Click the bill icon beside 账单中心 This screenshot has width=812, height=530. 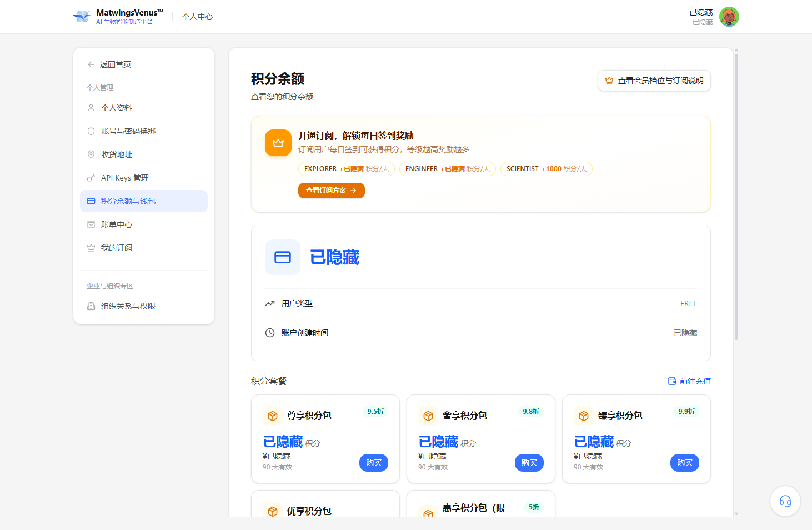91,224
